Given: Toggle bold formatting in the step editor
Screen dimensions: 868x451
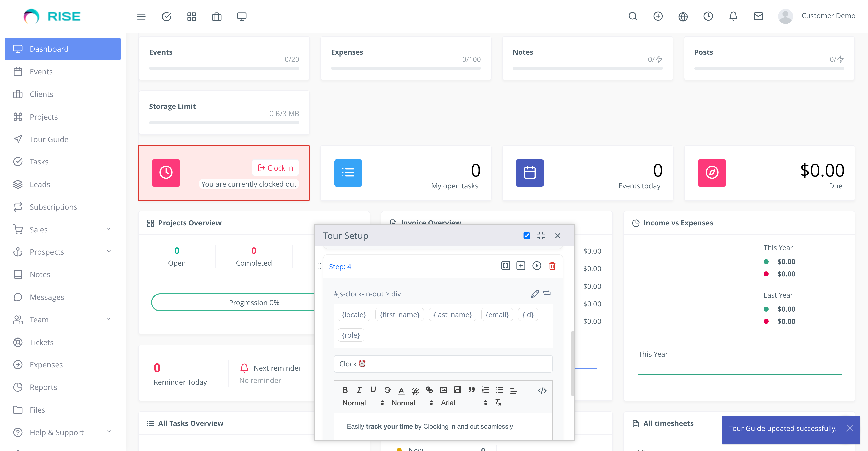Looking at the screenshot, I should [345, 390].
